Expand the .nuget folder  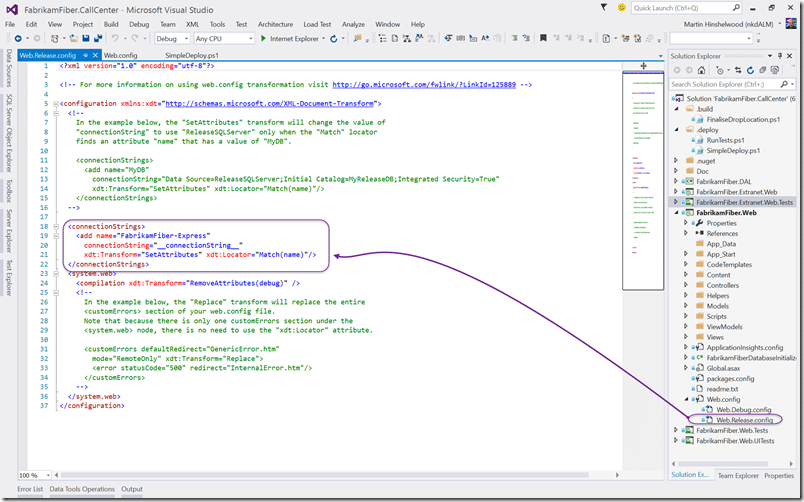tap(676, 160)
